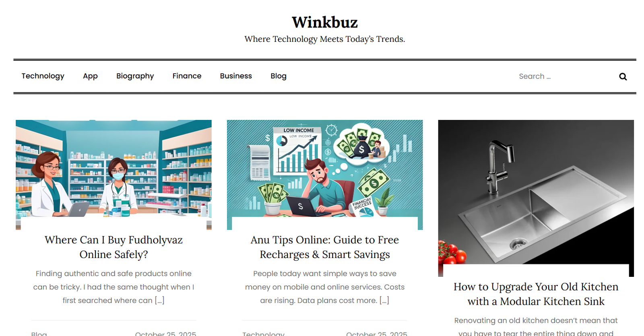Open 'Anu Tips Online' article title
Screen dimensions: 644x336
coord(325,247)
